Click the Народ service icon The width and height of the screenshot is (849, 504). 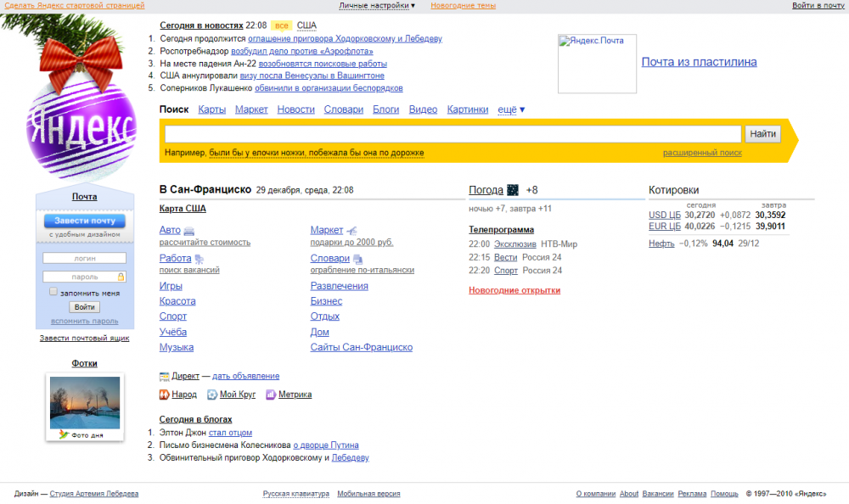pos(164,395)
